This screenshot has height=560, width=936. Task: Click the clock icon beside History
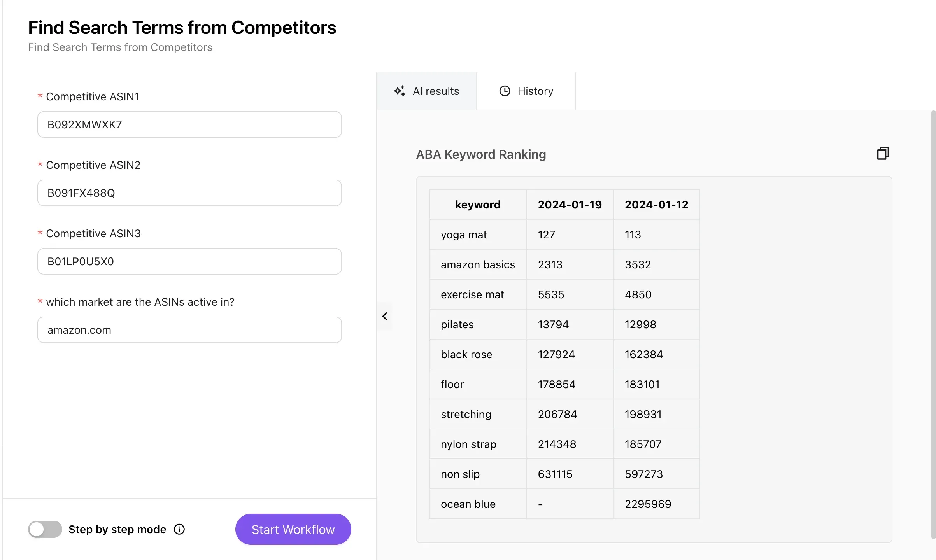[504, 91]
